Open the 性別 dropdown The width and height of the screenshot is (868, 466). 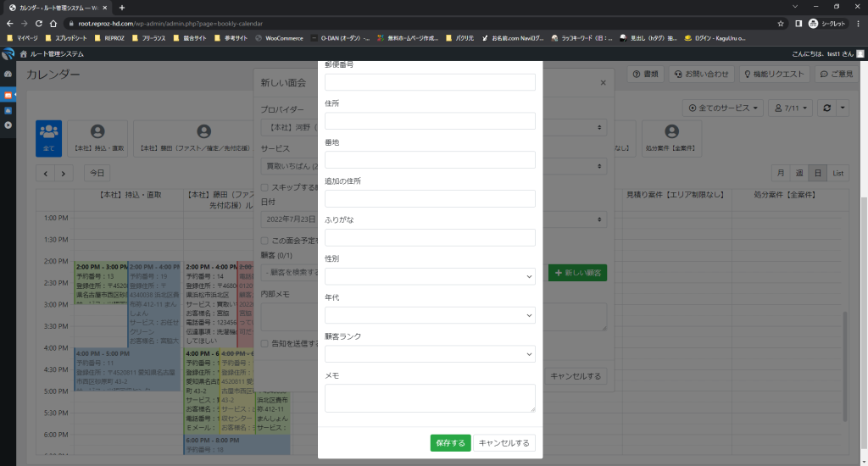pos(430,276)
